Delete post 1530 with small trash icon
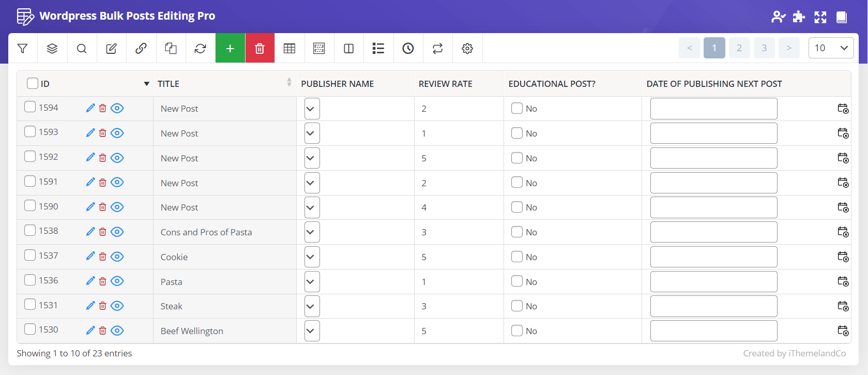 point(102,331)
